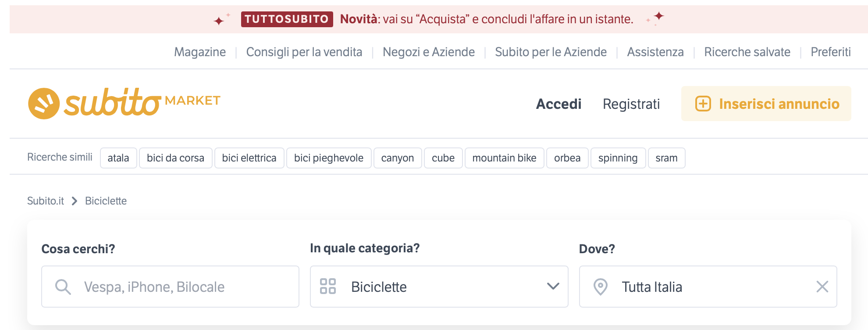Click the magnifying glass search icon

63,287
